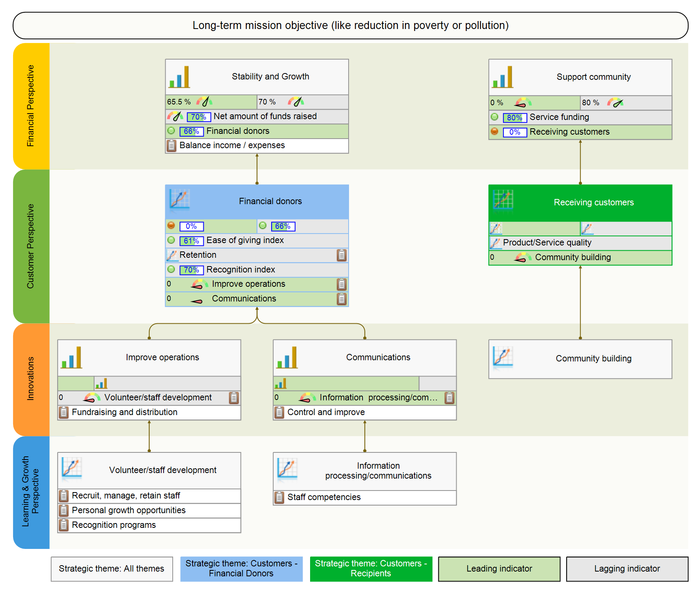This screenshot has height=593, width=700.
Task: Click the clipboard icon beside Balance income / expenses
Action: tap(171, 146)
